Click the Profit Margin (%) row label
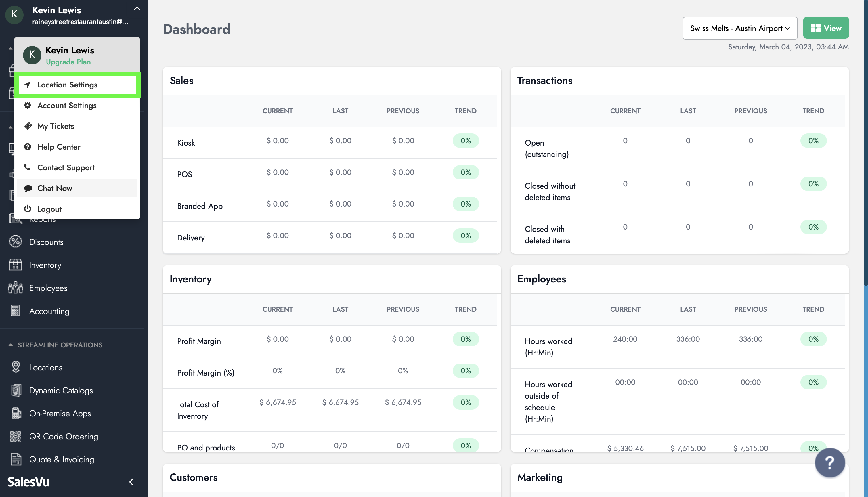The width and height of the screenshot is (868, 497). coord(205,373)
